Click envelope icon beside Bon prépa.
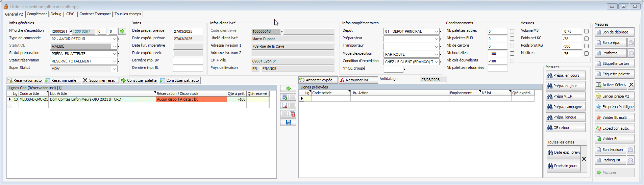Screen dimensions: 644x185 (x=630, y=43)
